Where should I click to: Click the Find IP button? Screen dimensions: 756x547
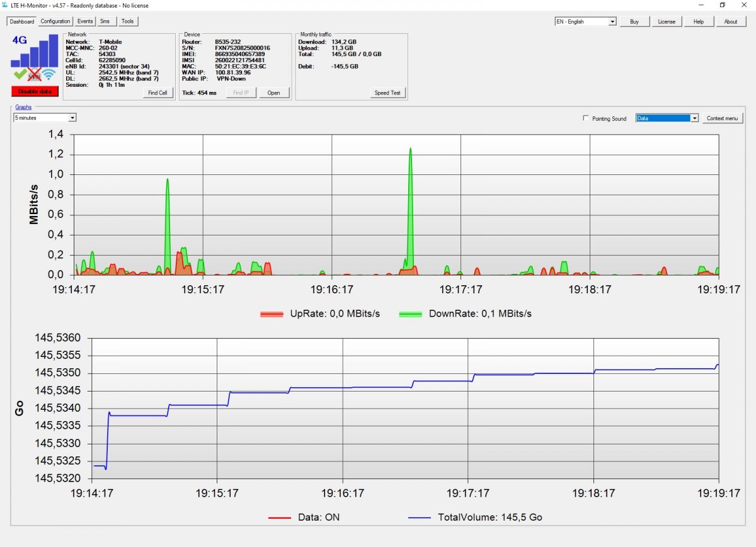(241, 93)
